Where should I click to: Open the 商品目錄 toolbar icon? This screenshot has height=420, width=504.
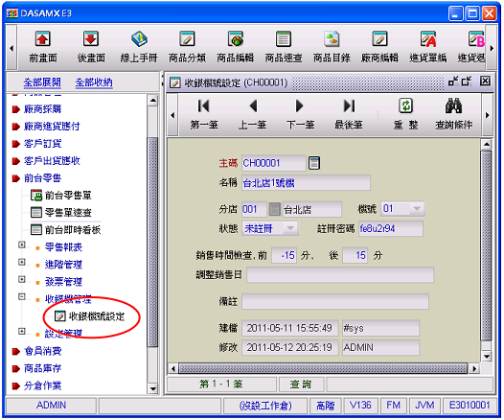(332, 39)
